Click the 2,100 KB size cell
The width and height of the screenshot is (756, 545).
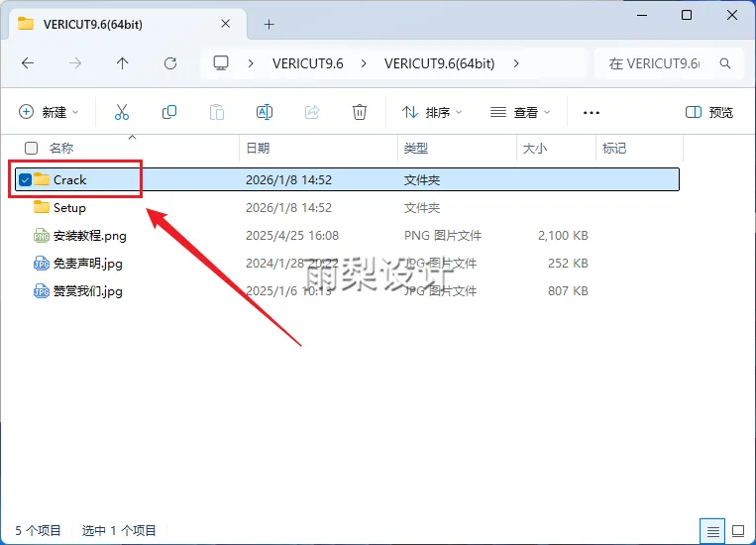point(563,236)
